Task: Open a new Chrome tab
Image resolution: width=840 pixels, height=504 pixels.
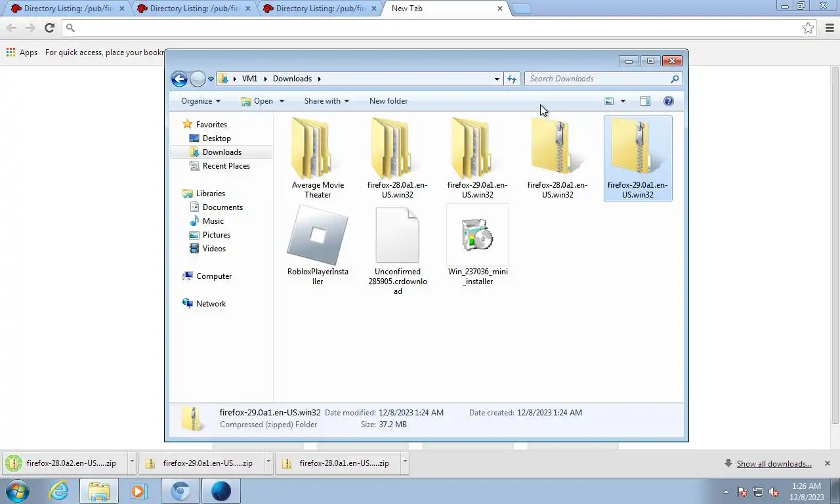Action: [521, 9]
